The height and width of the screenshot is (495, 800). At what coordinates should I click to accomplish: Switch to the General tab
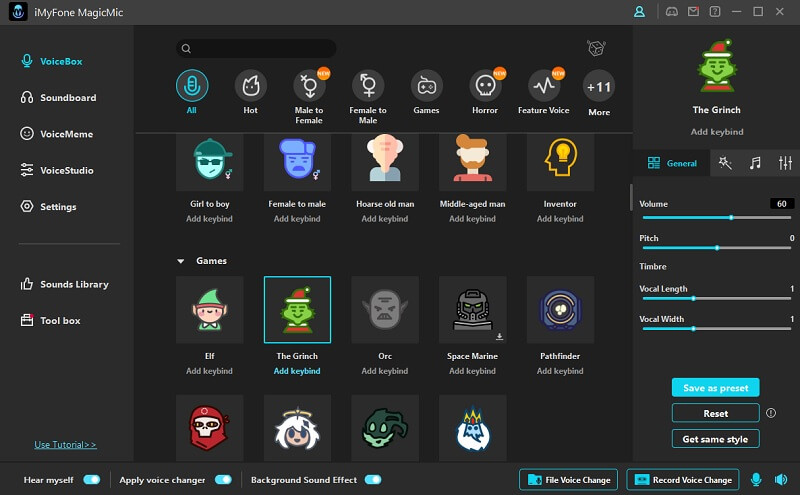point(671,163)
